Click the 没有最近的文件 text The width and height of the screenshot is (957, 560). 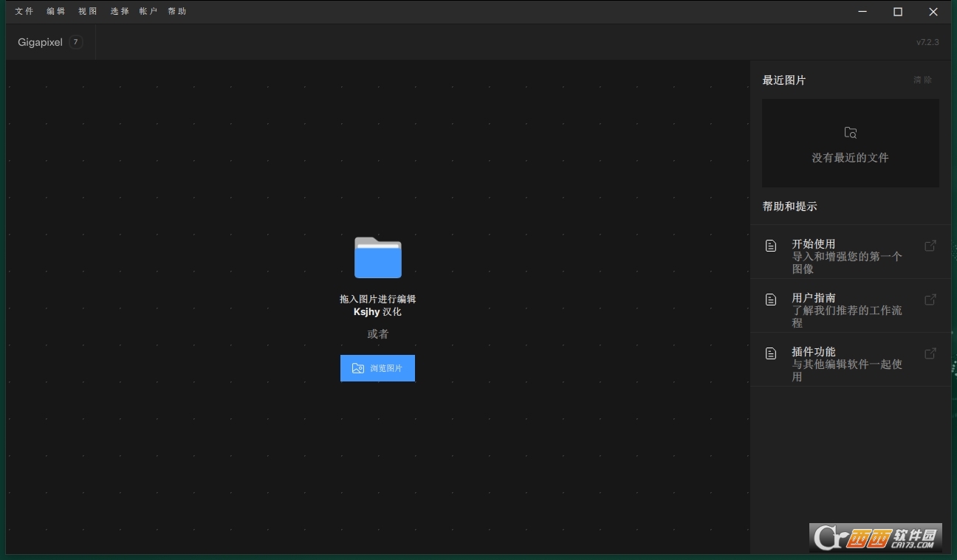[851, 157]
